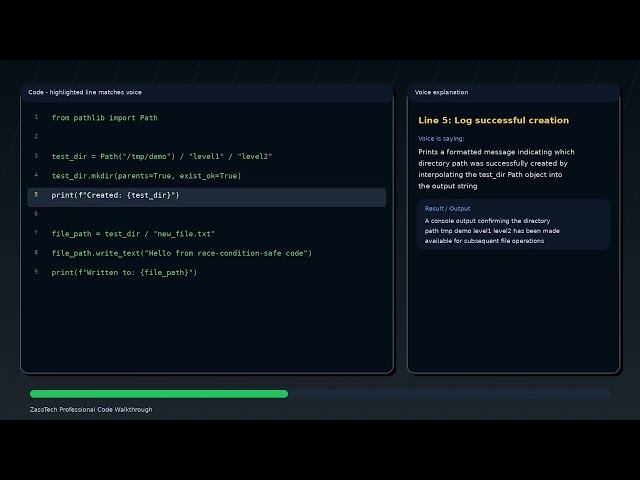Click highlighted line number 5 in gutter
The height and width of the screenshot is (480, 640).
coord(36,194)
